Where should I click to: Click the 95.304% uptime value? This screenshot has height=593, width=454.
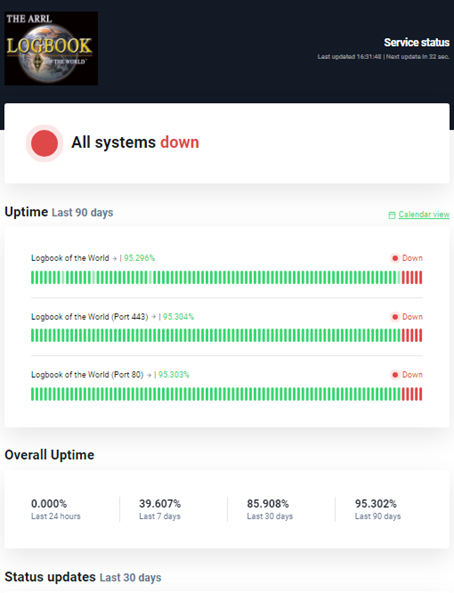click(178, 317)
